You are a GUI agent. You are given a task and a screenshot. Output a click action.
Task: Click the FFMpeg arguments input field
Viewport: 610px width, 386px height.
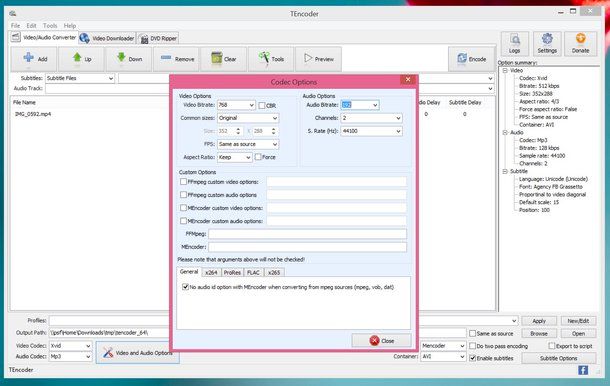[x=308, y=234]
